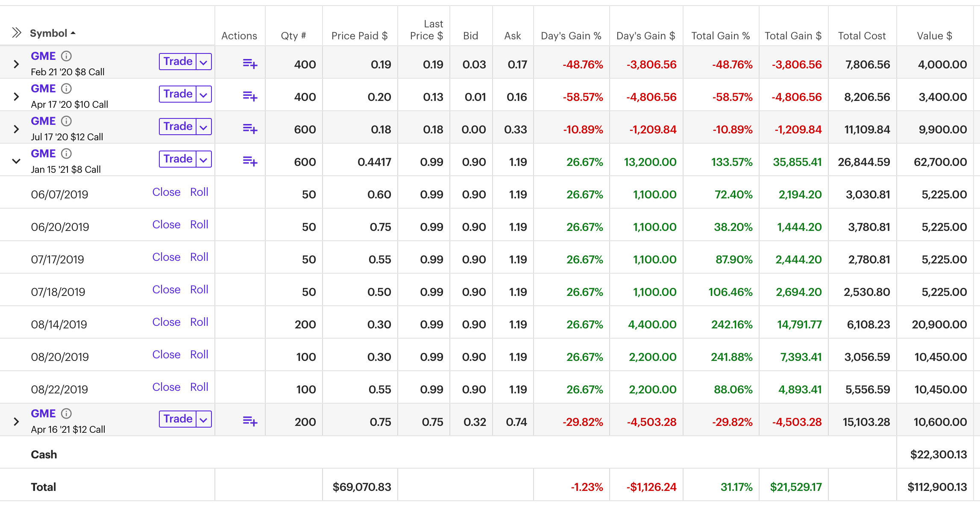Open info icon for GME Jan 15 '21 $8 Call
The width and height of the screenshot is (980, 508).
click(x=66, y=154)
